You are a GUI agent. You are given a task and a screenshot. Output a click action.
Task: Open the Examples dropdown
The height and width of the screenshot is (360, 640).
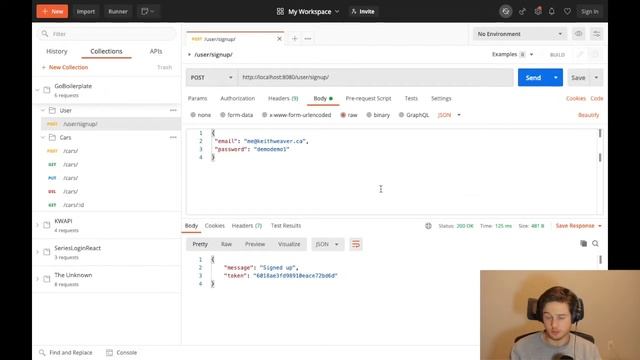click(513, 54)
